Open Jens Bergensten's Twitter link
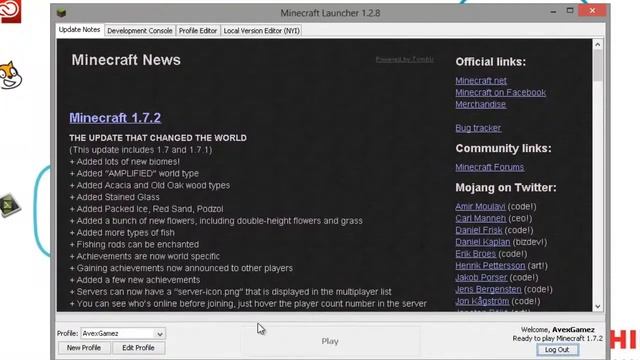640x360 pixels. pos(488,289)
